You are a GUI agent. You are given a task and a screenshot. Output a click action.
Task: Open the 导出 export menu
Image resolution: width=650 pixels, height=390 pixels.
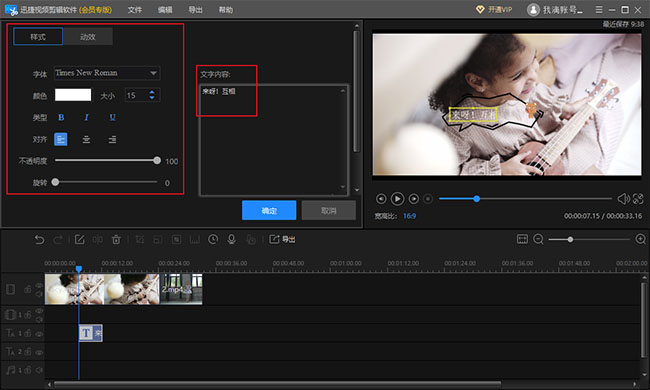click(195, 10)
